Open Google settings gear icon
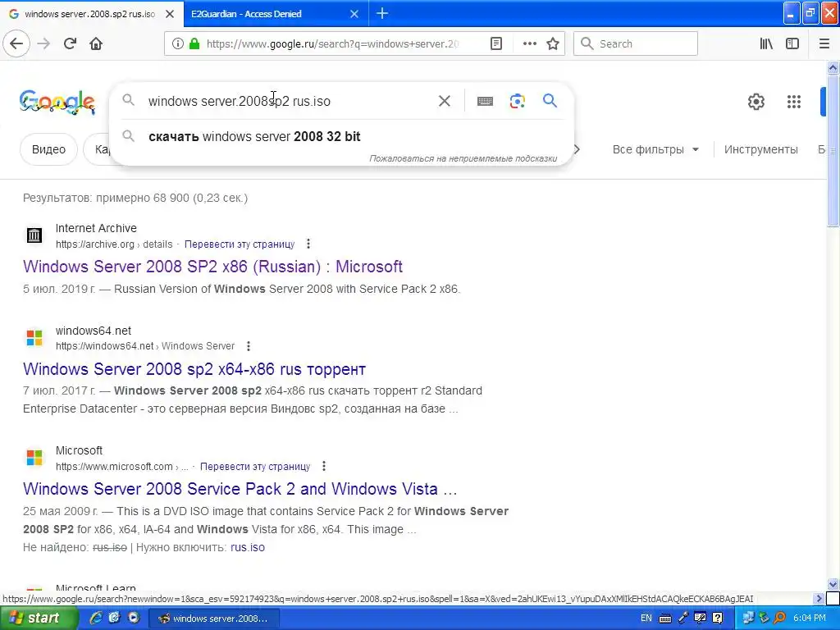Image resolution: width=840 pixels, height=630 pixels. (x=756, y=101)
